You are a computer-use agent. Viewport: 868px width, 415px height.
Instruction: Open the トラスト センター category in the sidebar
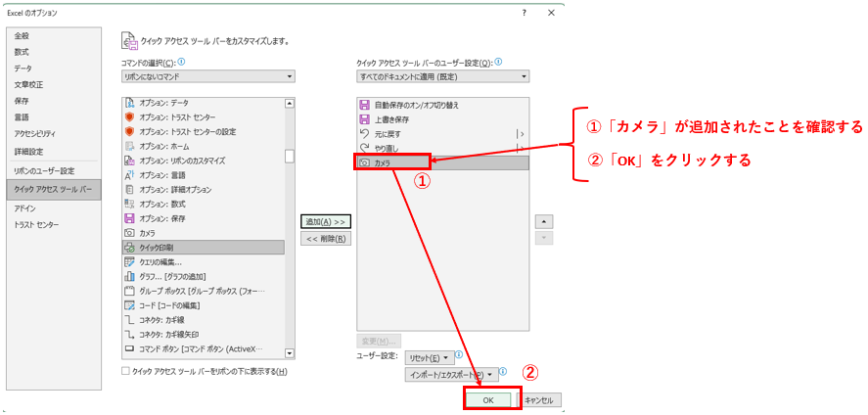(36, 225)
